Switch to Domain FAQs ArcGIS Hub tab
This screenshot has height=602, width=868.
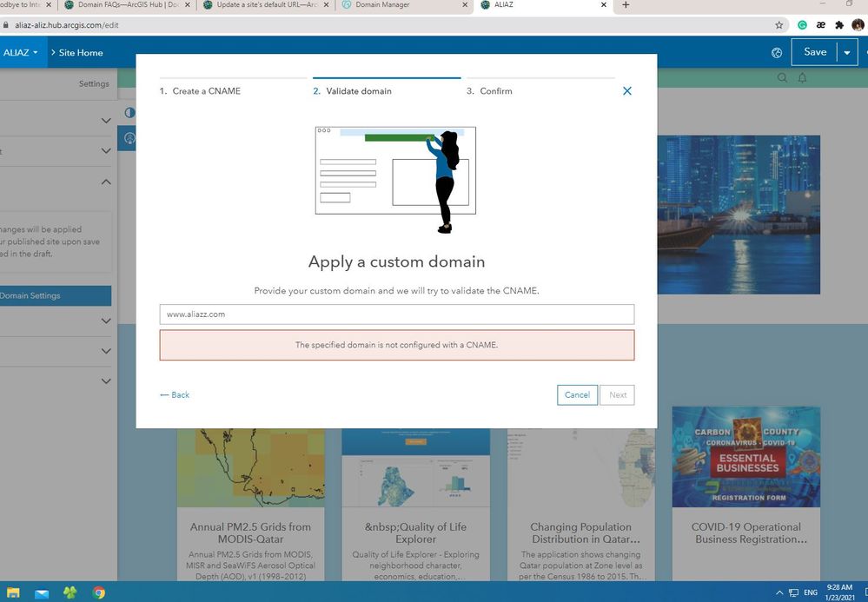[x=128, y=5]
